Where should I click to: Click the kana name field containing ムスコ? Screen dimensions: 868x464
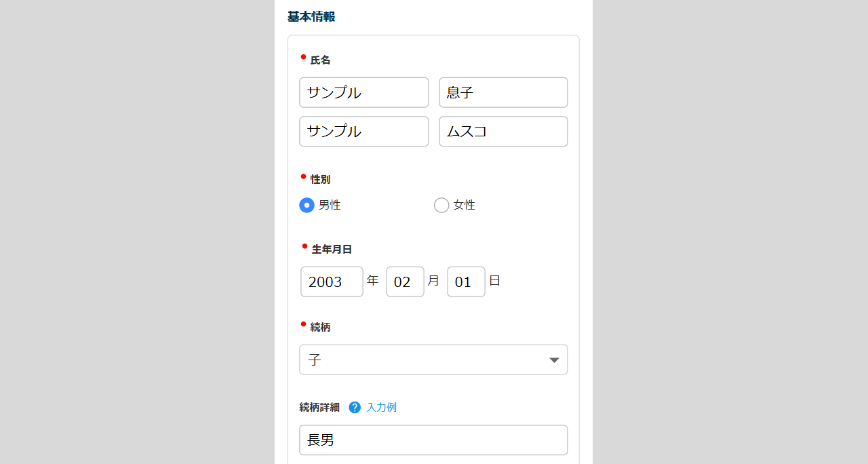[x=503, y=132]
